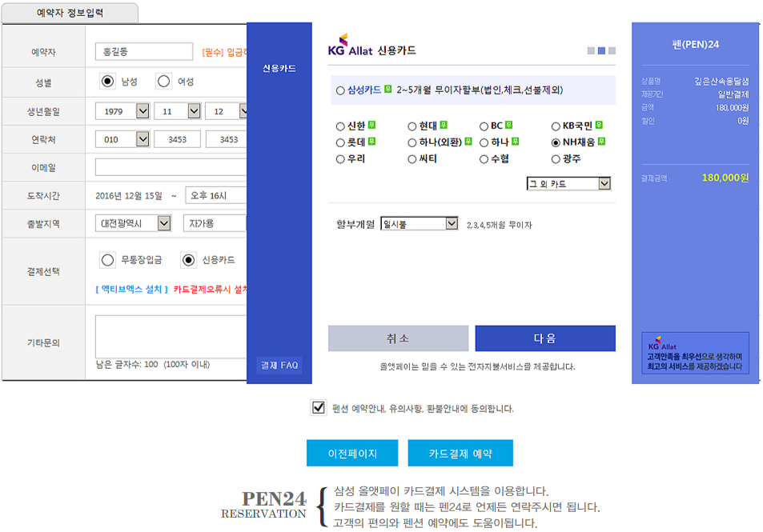This screenshot has height=532, width=763.
Task: Select the 여성 gender radio button
Action: 164,82
